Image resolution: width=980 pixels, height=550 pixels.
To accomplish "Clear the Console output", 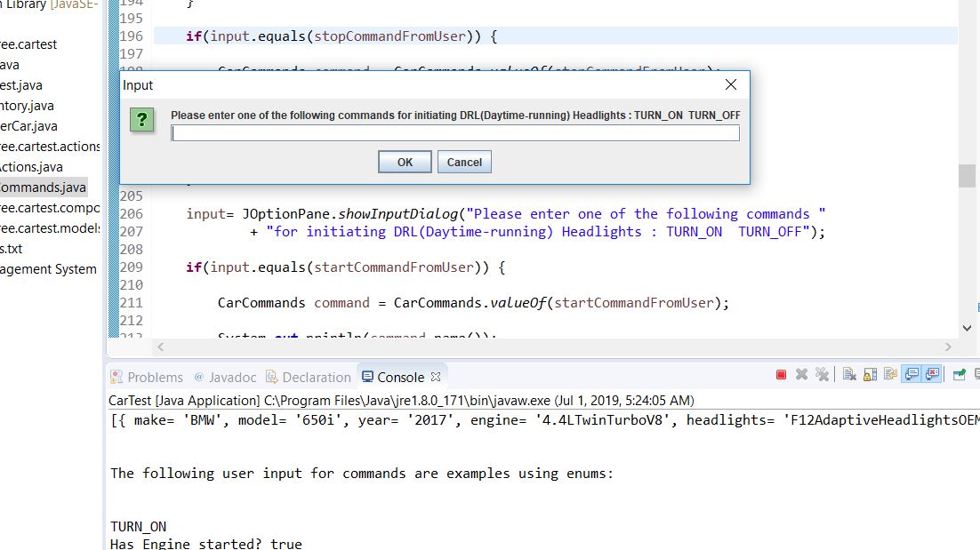I will pos(849,375).
